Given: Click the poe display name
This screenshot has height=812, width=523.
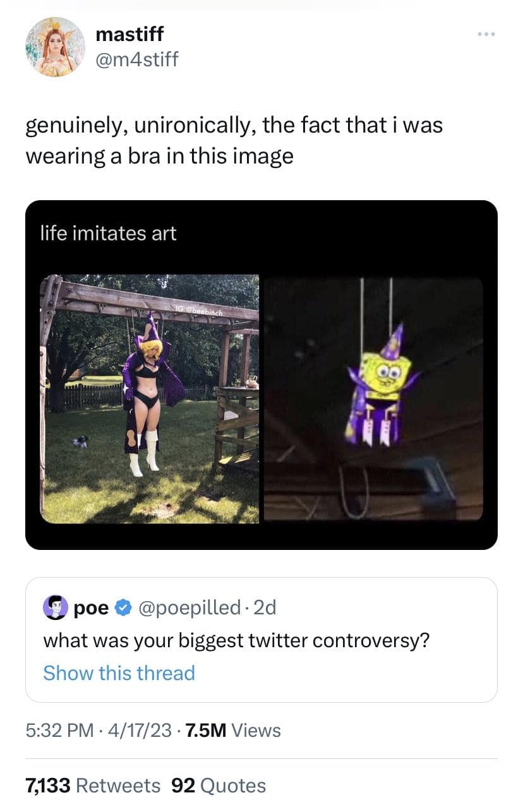Looking at the screenshot, I should [x=92, y=607].
